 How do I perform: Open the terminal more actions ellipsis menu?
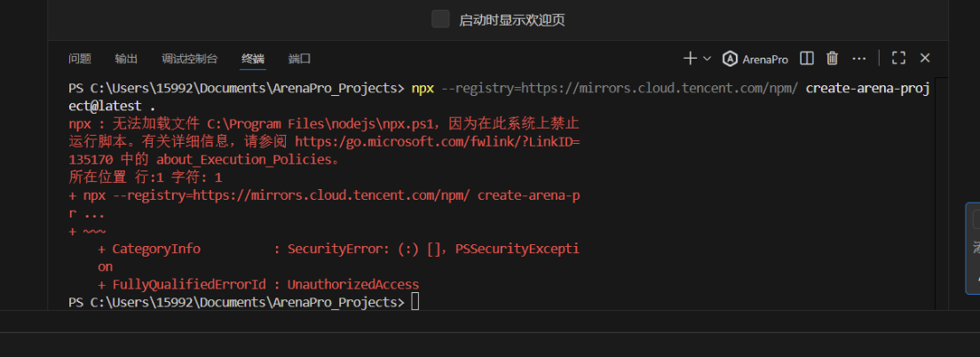tap(858, 59)
